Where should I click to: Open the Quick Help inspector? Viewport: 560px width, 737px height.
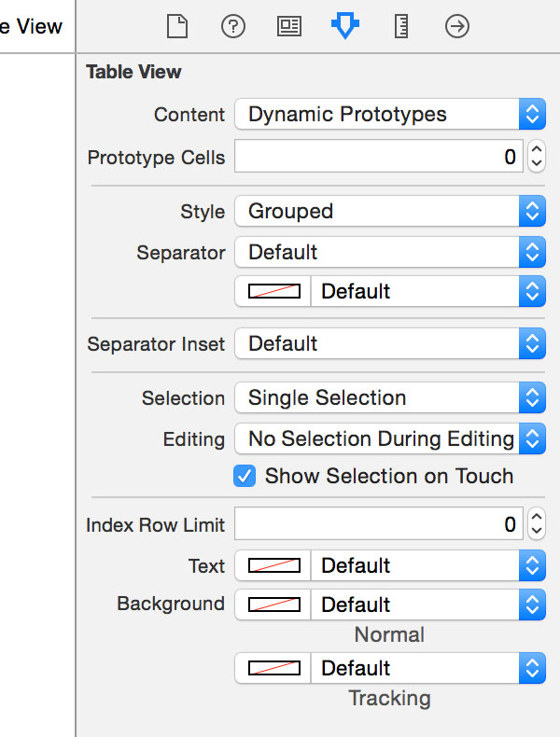point(233,26)
